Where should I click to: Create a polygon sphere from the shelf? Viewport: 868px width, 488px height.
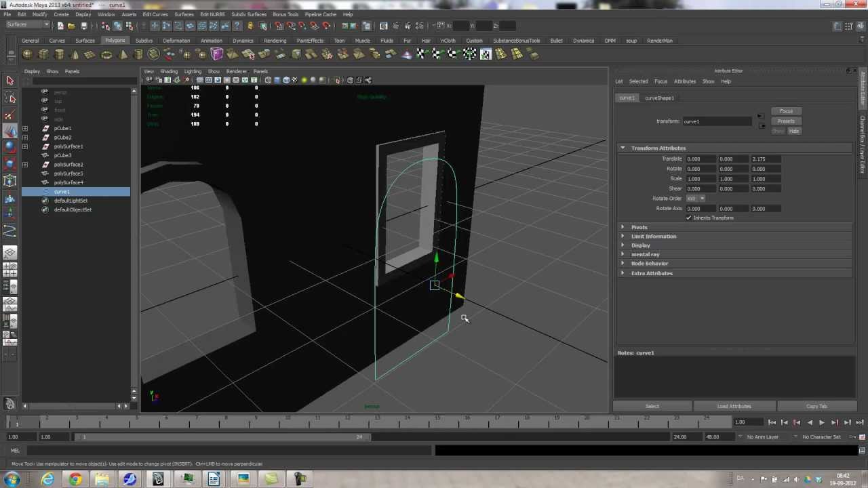pos(28,54)
